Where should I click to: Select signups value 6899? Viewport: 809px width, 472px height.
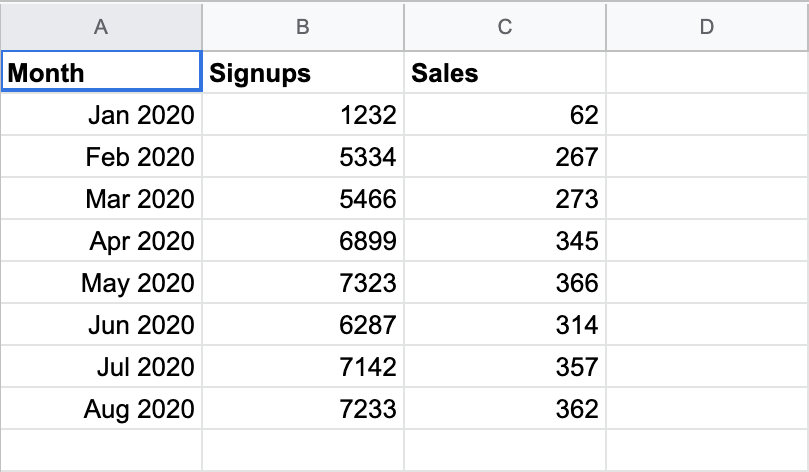pos(303,241)
